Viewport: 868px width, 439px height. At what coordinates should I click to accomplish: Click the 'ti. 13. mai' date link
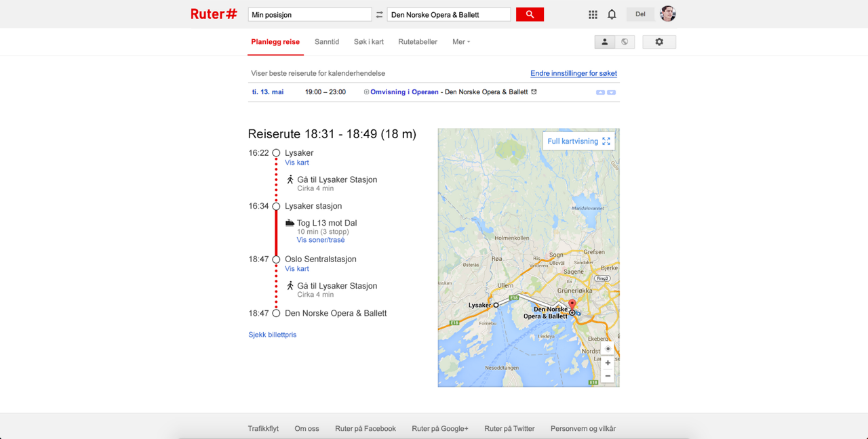pyautogui.click(x=268, y=92)
